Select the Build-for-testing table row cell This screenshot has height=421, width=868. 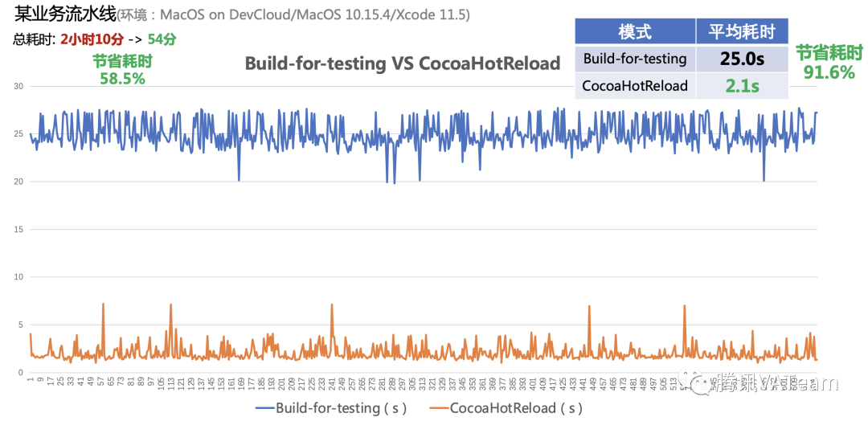pos(635,58)
